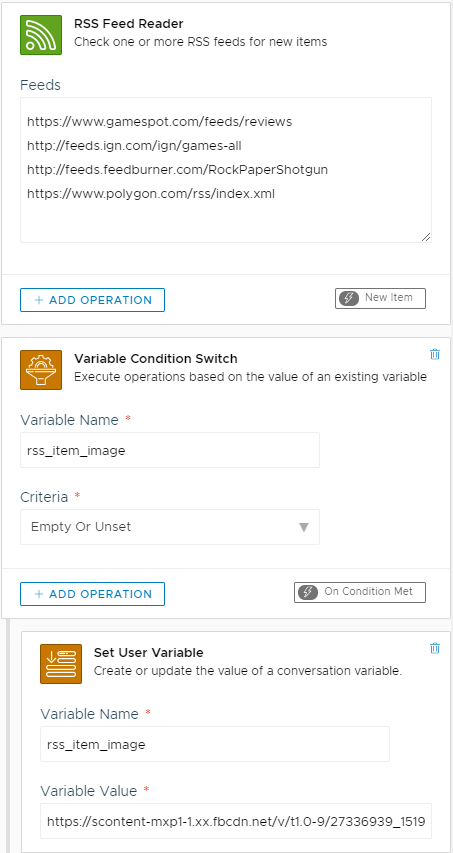This screenshot has height=853, width=453.
Task: Click the New Item trigger badge
Action: (380, 298)
